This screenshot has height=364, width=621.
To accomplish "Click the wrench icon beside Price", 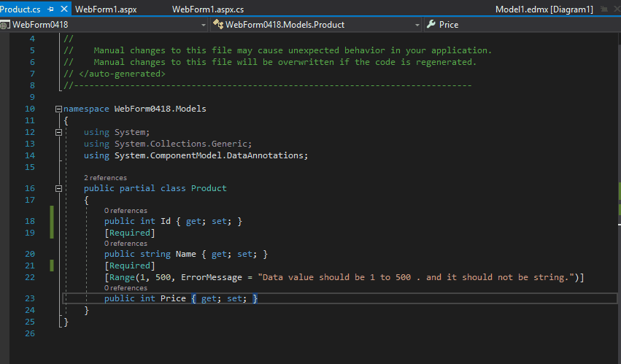I will click(x=431, y=25).
